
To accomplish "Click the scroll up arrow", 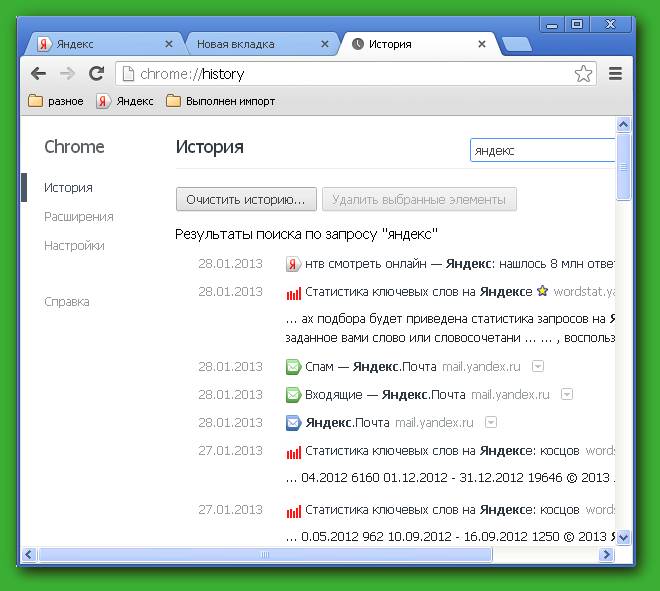I will (623, 125).
